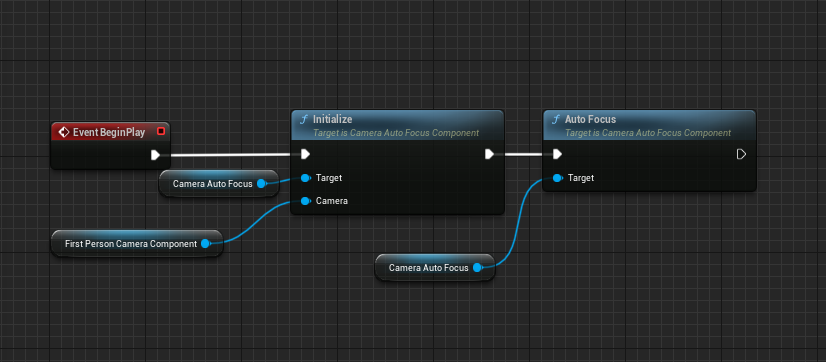Click the Target label in Auto Focus node

click(x=581, y=178)
